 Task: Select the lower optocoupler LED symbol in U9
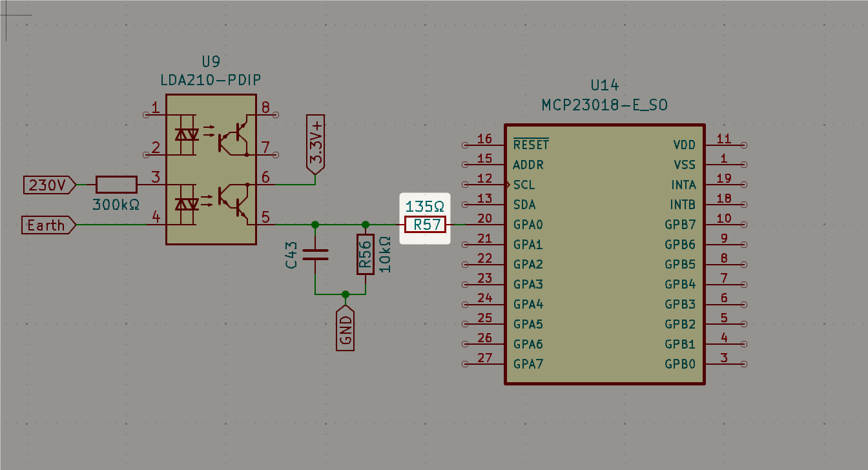pos(187,205)
